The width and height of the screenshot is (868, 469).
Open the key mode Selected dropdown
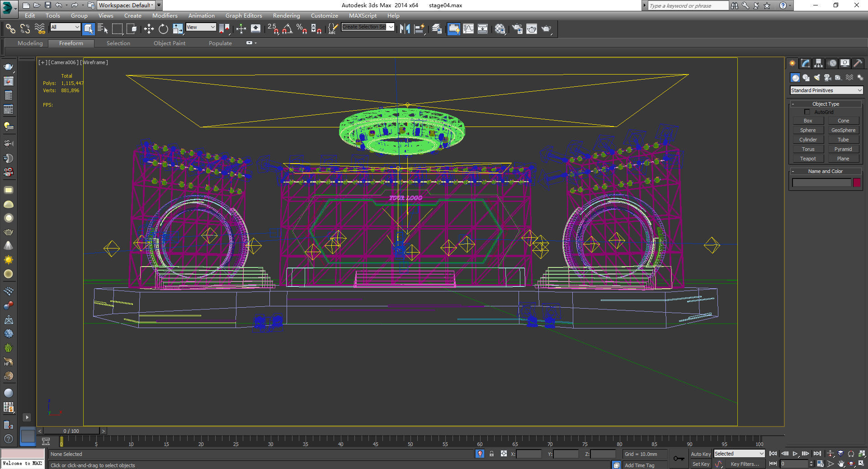739,454
